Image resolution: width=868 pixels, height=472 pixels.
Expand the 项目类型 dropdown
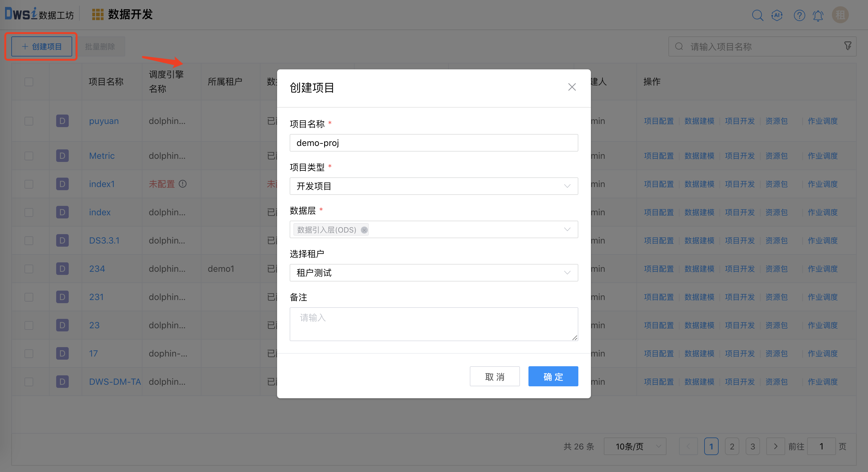[434, 186]
